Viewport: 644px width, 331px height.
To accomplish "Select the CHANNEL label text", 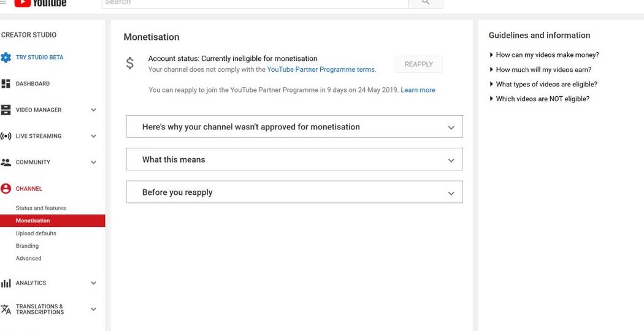I will coord(29,189).
